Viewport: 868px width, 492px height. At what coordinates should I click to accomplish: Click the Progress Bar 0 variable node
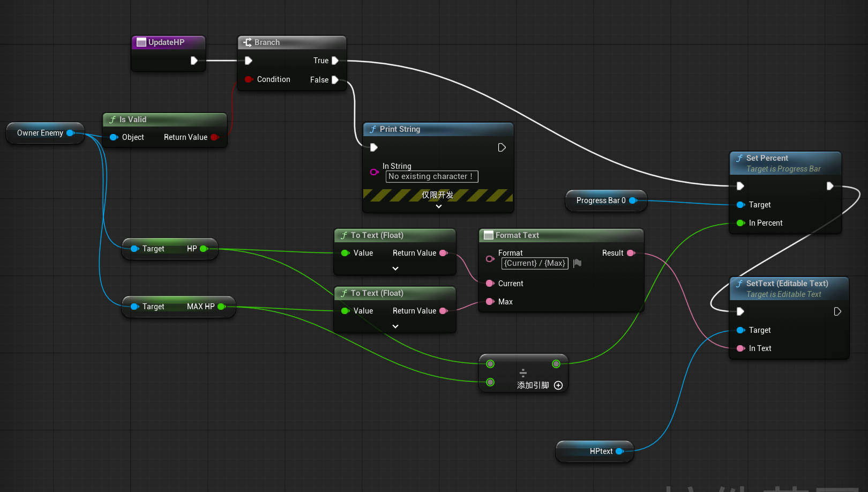(x=600, y=200)
